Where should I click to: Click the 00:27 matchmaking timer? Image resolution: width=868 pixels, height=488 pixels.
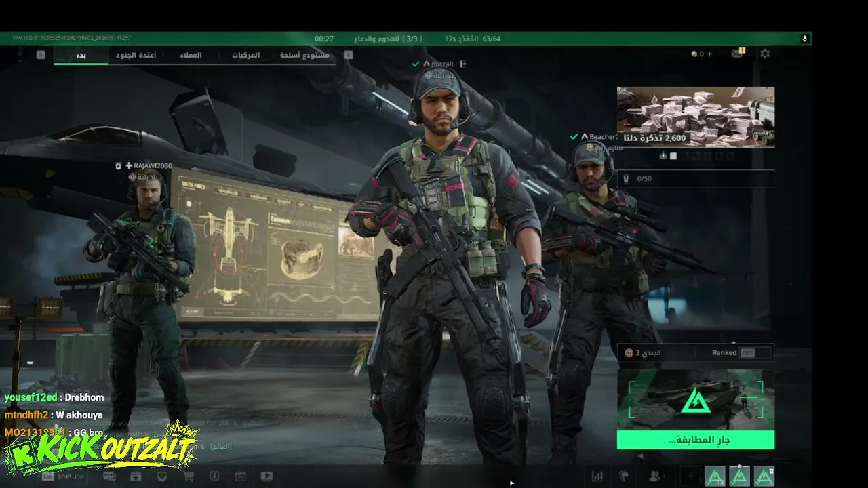coord(324,39)
